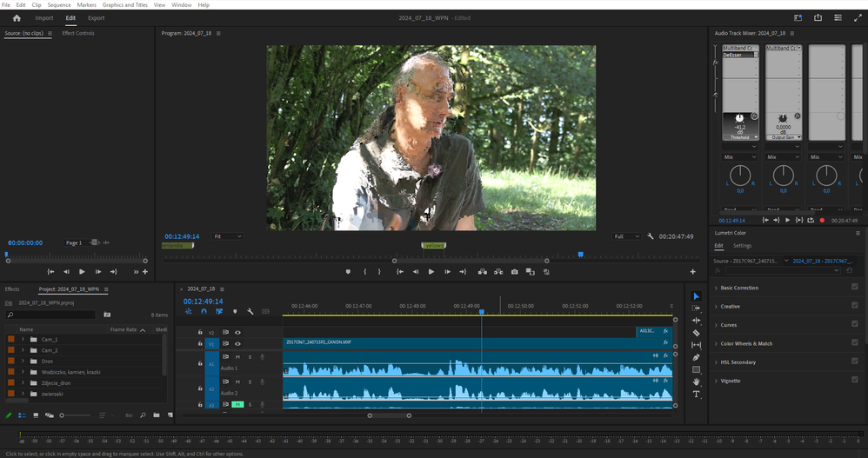The height and width of the screenshot is (458, 868).
Task: Expand the Dron bin
Action: point(23,362)
